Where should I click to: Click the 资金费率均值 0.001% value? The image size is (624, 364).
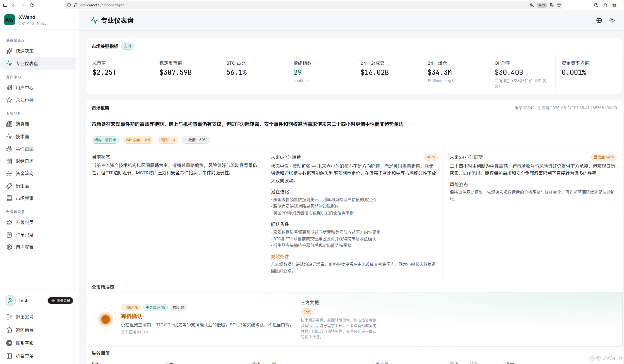[574, 72]
